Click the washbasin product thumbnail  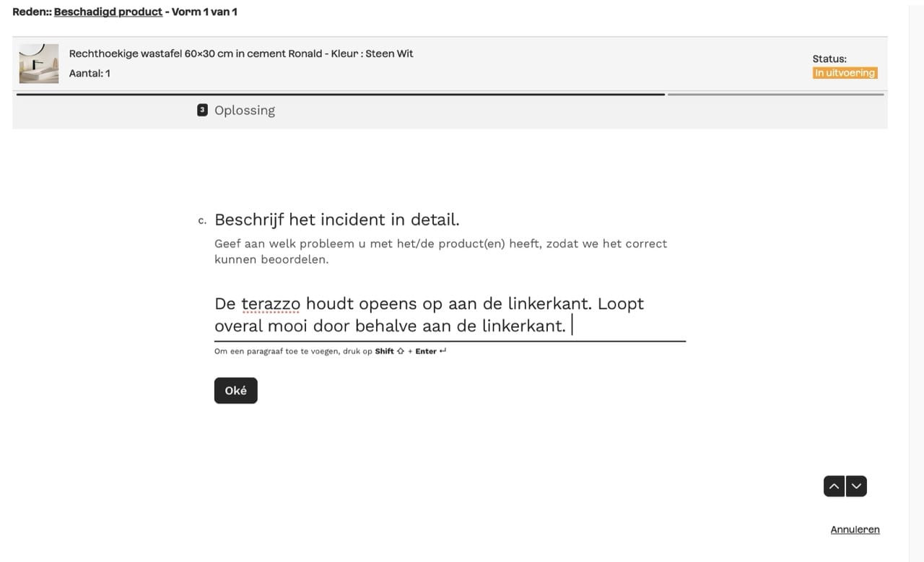[39, 64]
